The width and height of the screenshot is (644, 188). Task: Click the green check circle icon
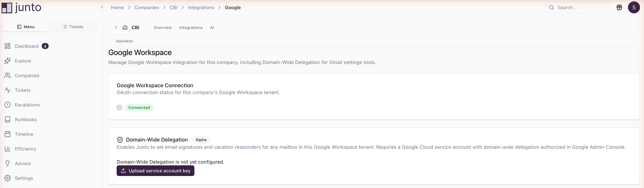pyautogui.click(x=119, y=107)
